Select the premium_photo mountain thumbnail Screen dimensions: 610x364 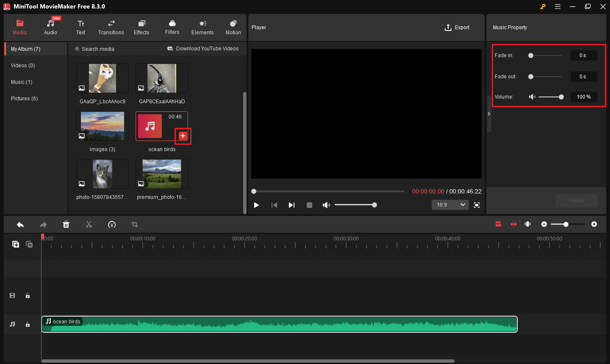(x=162, y=174)
